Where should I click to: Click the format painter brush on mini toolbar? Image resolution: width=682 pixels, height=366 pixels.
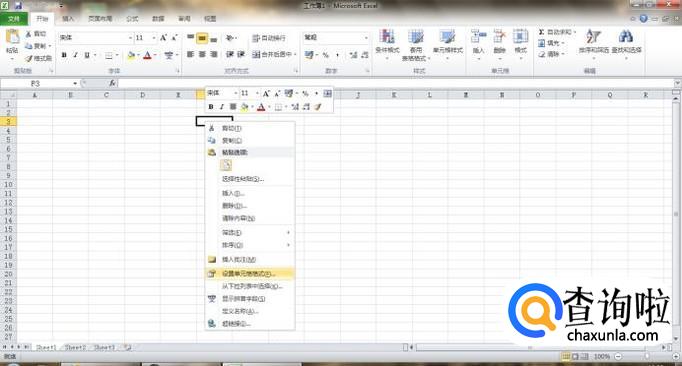pos(318,107)
